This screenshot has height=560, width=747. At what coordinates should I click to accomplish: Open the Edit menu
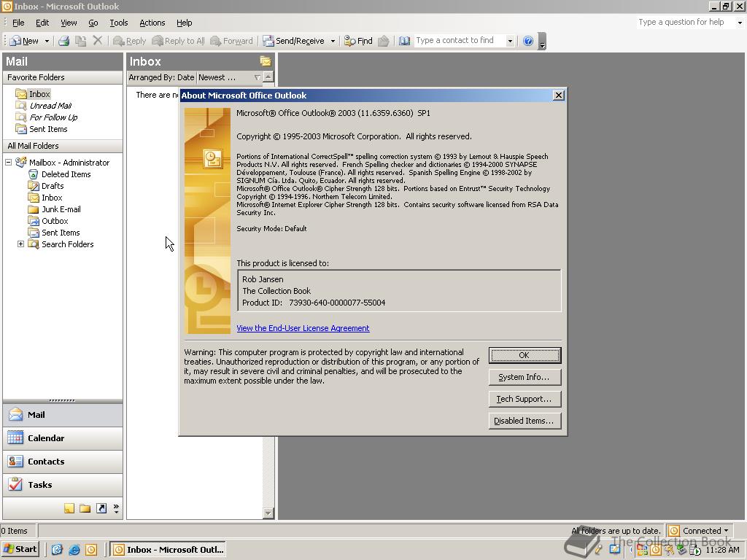pyautogui.click(x=42, y=23)
